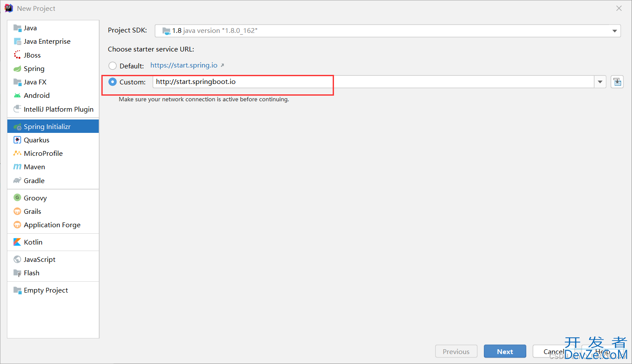
Task: Click the JavaScript globe icon
Action: tap(17, 259)
